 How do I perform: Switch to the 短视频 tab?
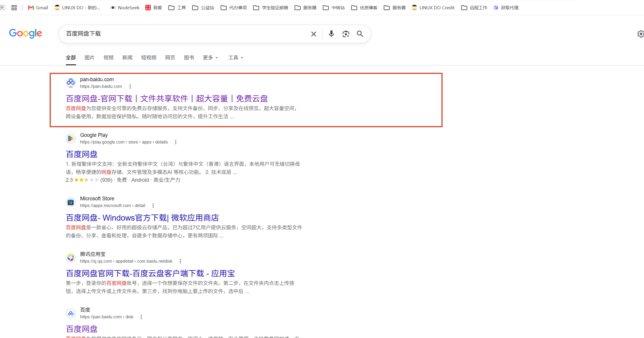149,58
